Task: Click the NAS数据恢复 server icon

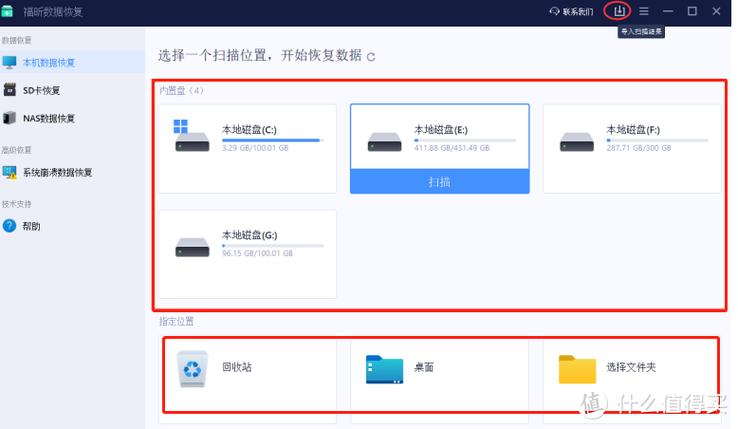Action: 9,118
